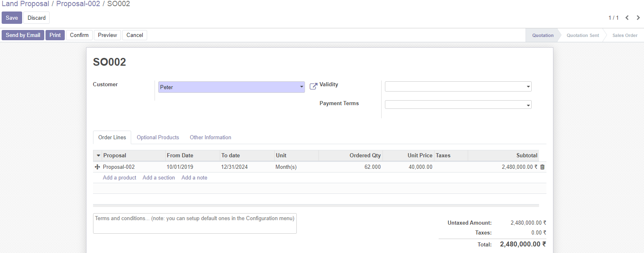Open Land Proposal breadcrumb
Image resolution: width=644 pixels, height=253 pixels.
[25, 4]
